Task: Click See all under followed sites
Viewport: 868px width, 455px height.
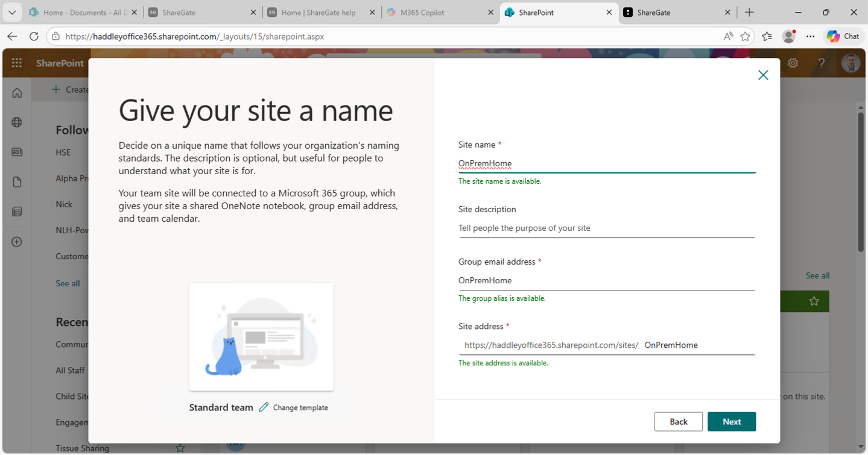Action: [68, 283]
